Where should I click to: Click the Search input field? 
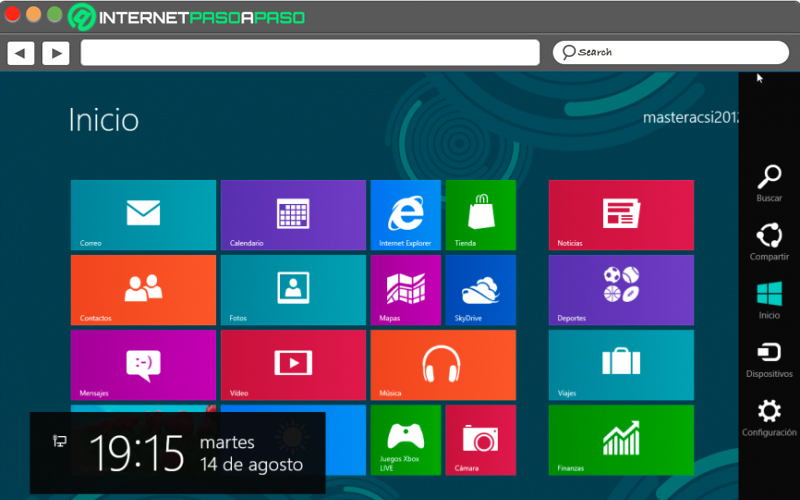pos(670,52)
